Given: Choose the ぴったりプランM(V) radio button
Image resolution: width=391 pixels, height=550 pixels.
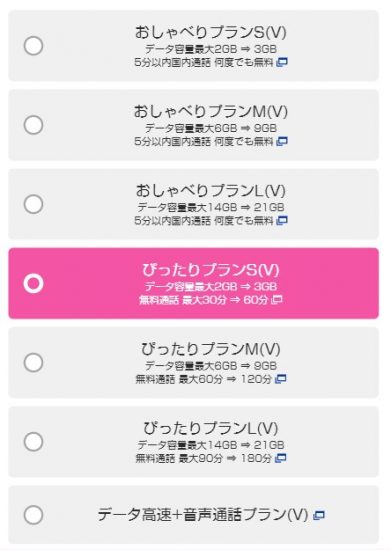Looking at the screenshot, I should tap(33, 362).
